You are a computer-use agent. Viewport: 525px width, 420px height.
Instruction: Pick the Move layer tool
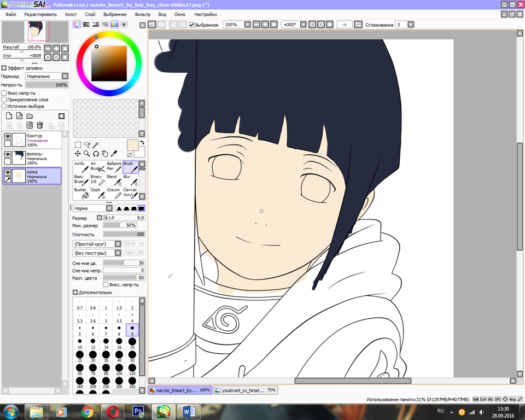78,154
